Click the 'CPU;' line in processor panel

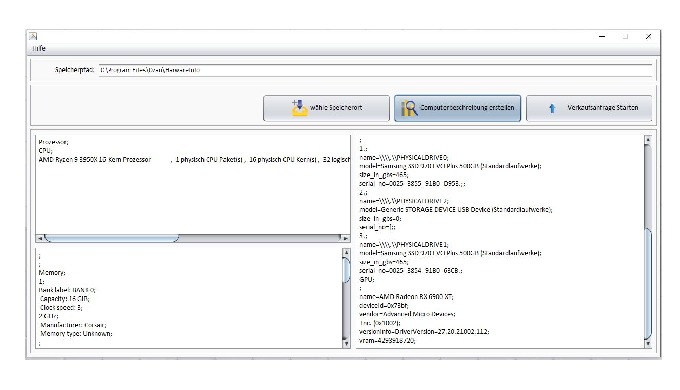click(x=45, y=151)
